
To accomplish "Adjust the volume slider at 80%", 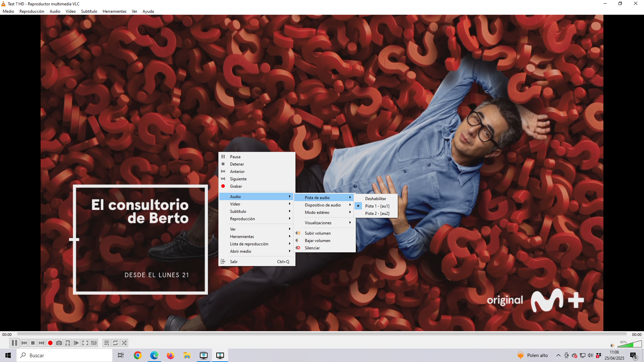I will click(630, 344).
